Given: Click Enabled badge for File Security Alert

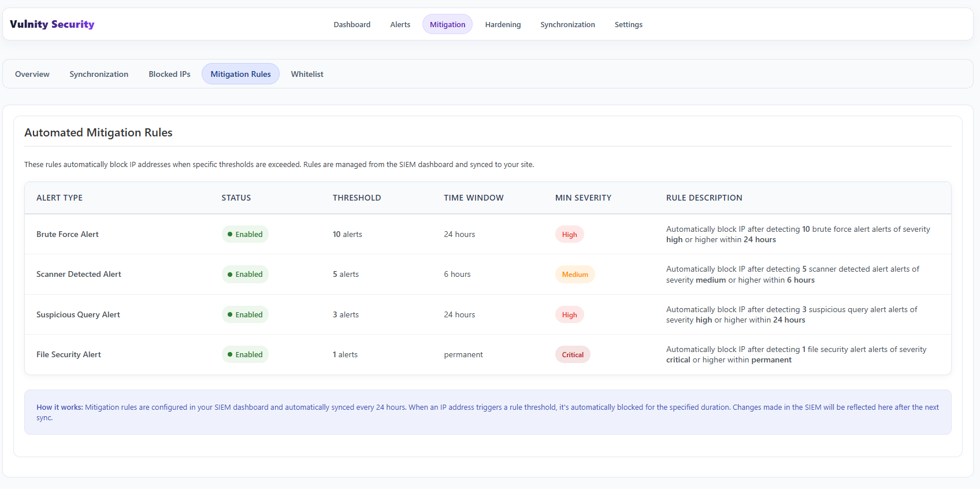Looking at the screenshot, I should click(x=245, y=354).
